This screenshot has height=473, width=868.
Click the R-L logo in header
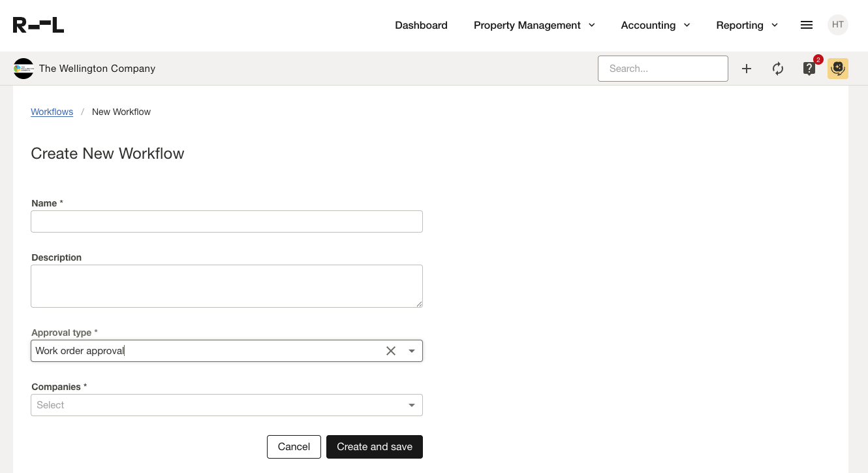(39, 25)
